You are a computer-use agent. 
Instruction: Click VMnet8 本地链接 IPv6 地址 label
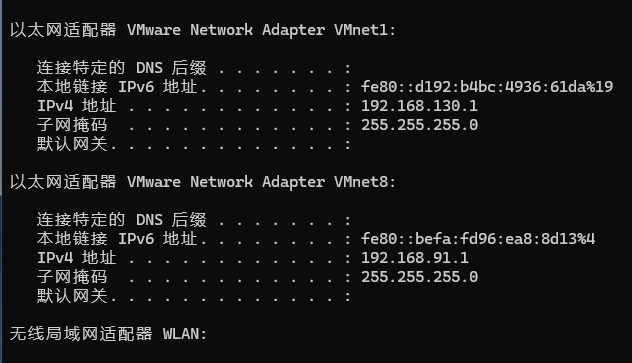(117, 239)
